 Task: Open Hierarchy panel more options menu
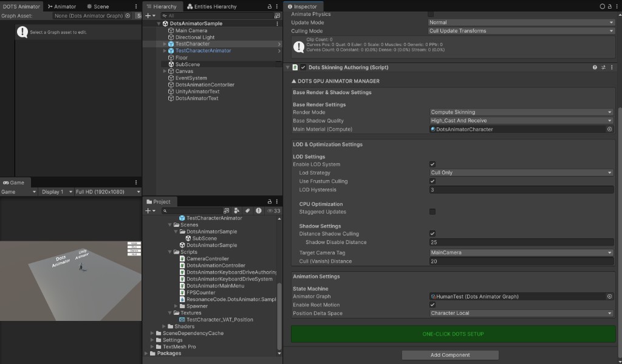tap(277, 6)
